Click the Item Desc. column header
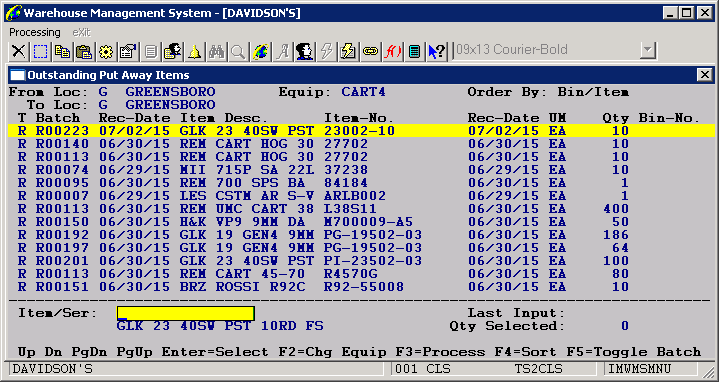This screenshot has height=382, width=719. [x=223, y=118]
